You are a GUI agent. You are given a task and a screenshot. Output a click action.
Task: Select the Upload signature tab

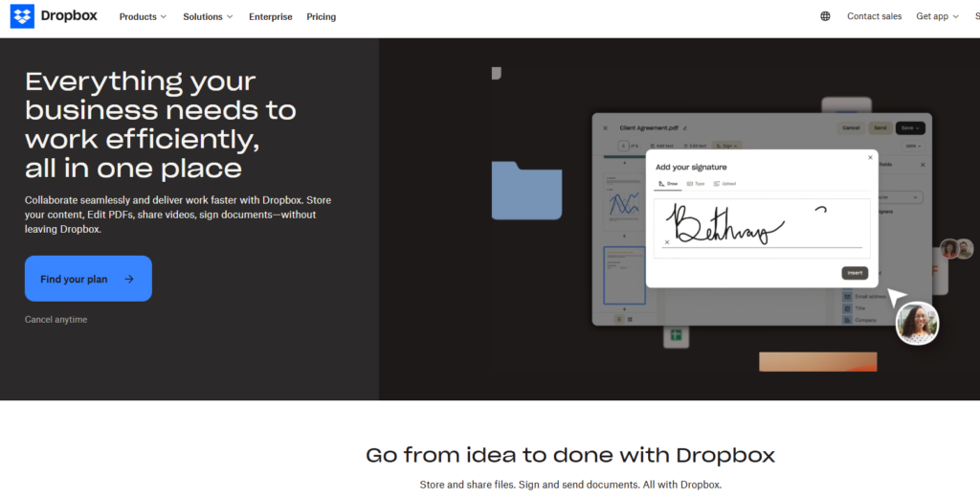[x=724, y=183]
